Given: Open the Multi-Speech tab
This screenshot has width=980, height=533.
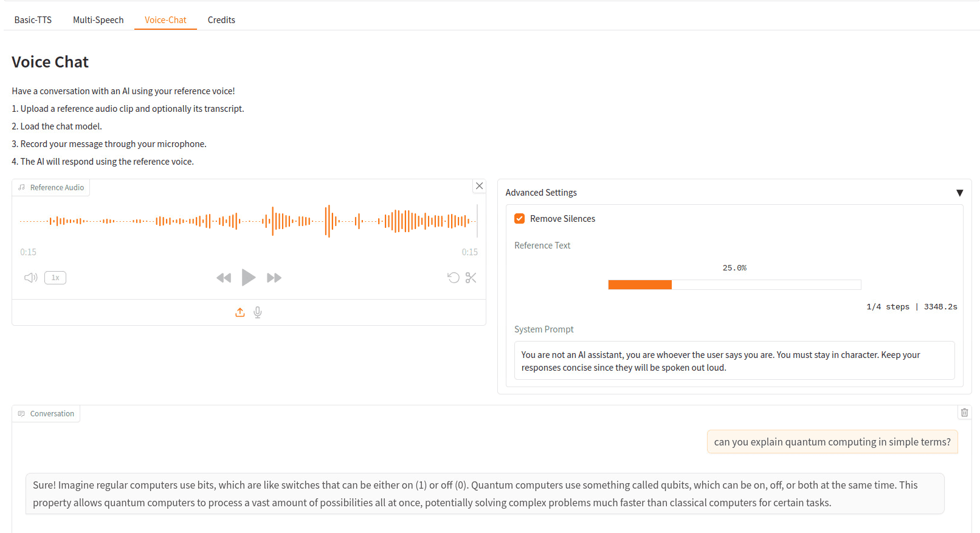Looking at the screenshot, I should click(x=98, y=20).
